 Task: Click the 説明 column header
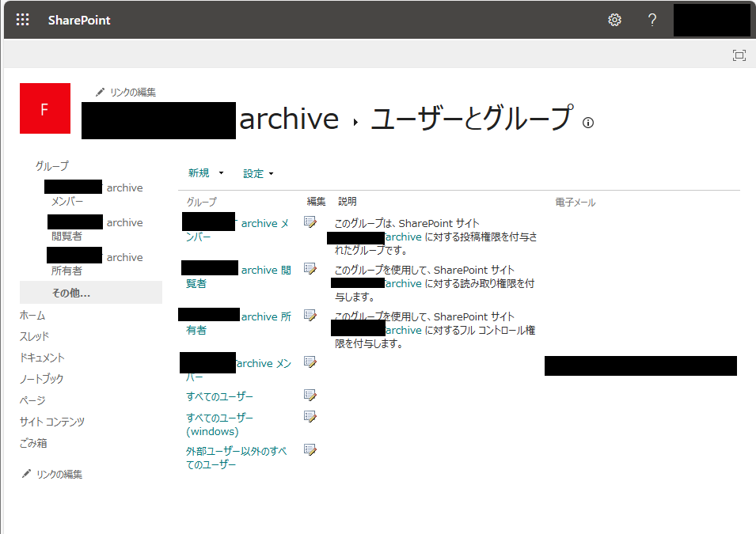(x=348, y=201)
